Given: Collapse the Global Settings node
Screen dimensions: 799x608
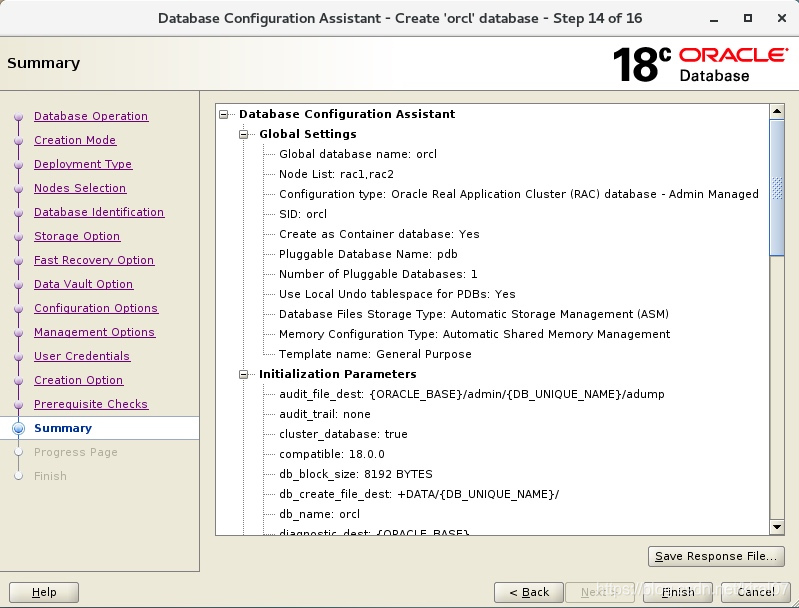Looking at the screenshot, I should [x=244, y=134].
